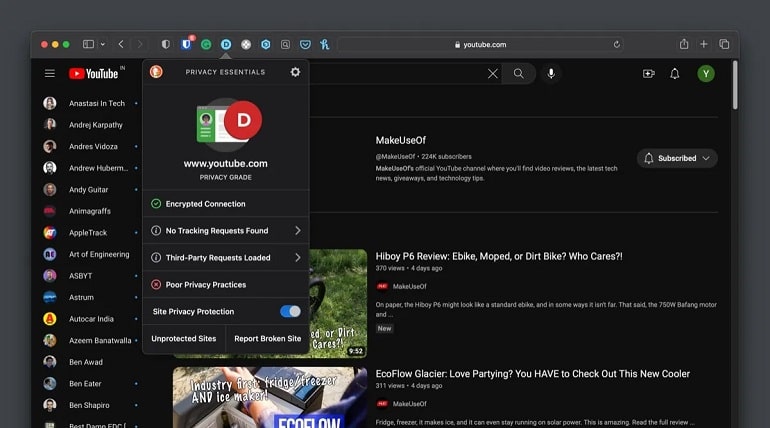Open the Hiboy P6 Review video title
Viewport: 770px width, 428px height.
click(x=499, y=256)
